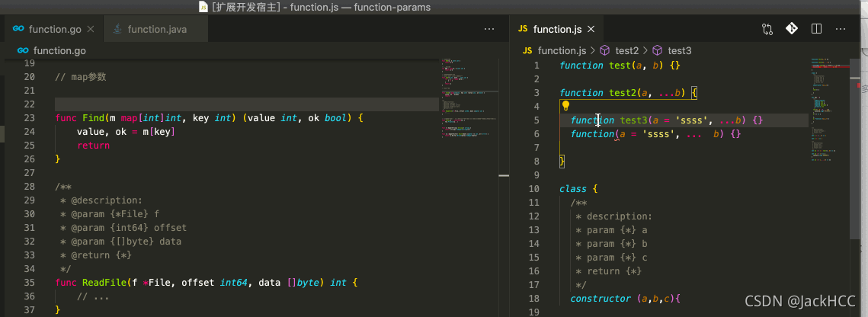
Task: Click '* description:' comment in function.js
Action: 614,216
